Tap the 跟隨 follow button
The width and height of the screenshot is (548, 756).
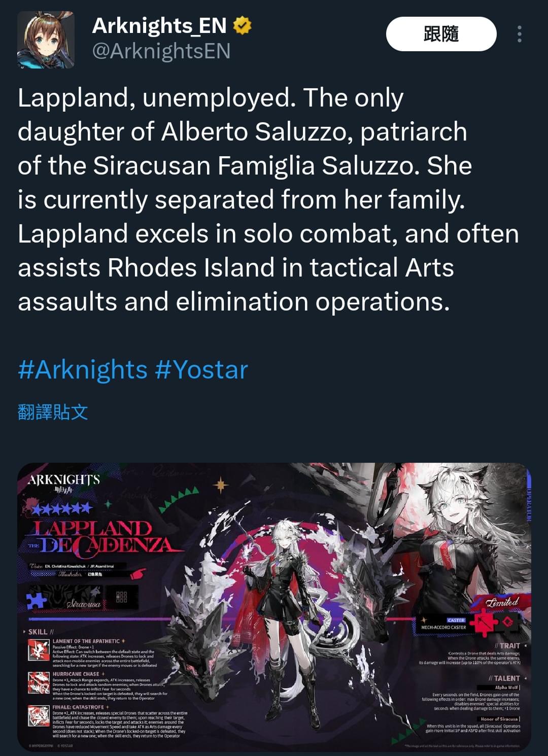click(x=441, y=34)
